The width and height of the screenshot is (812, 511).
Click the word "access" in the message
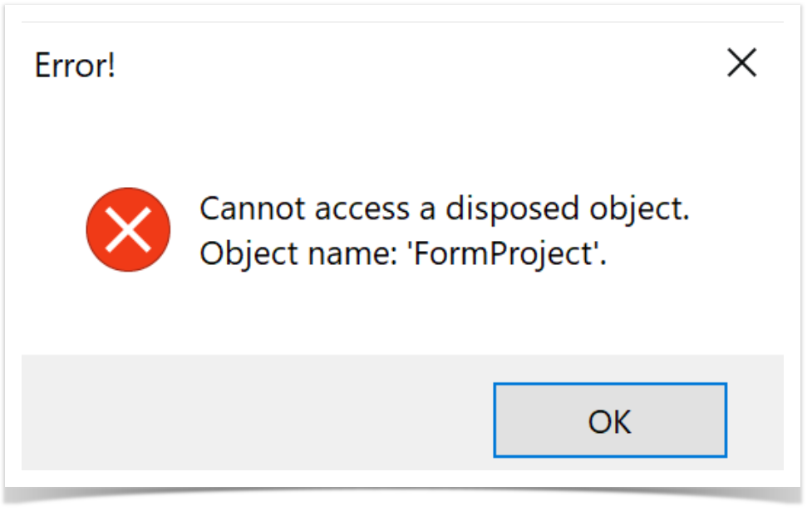pos(361,209)
